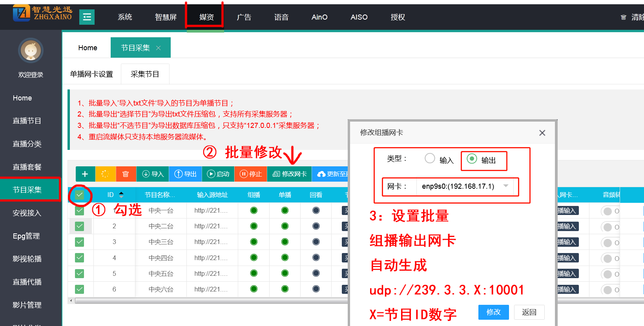Toggle the audio switch in first row
644x326 pixels.
(609, 211)
